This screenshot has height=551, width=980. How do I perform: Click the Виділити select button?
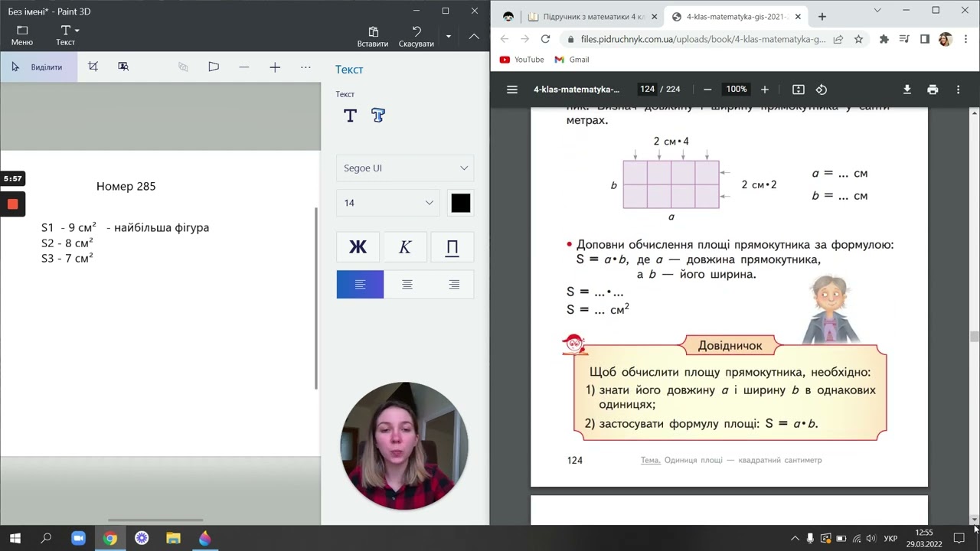coord(38,67)
